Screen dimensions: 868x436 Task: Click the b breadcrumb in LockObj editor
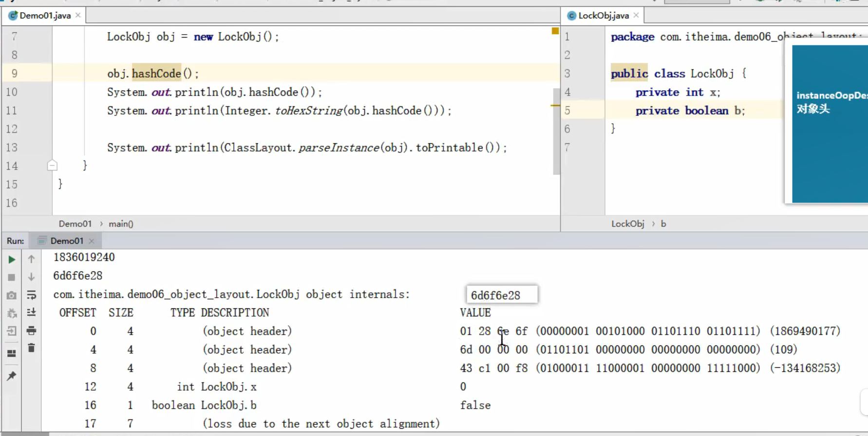[x=663, y=224]
